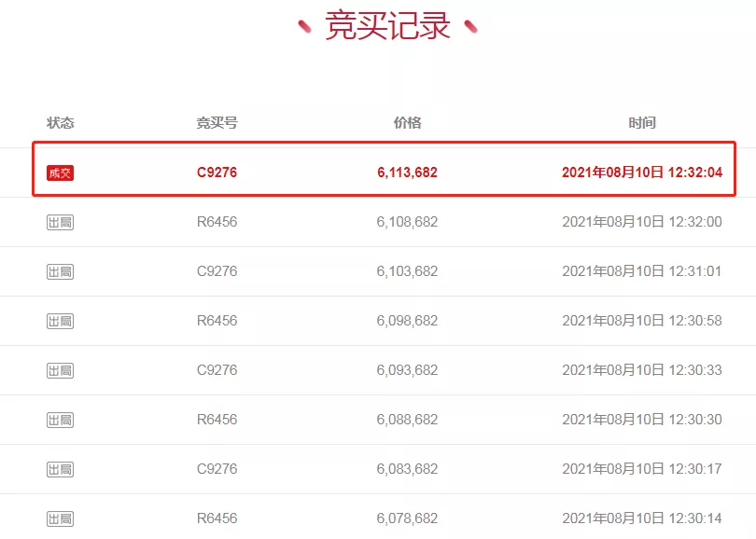
Task: Click the time 2021年08月10日 12:32:00
Action: coord(642,222)
